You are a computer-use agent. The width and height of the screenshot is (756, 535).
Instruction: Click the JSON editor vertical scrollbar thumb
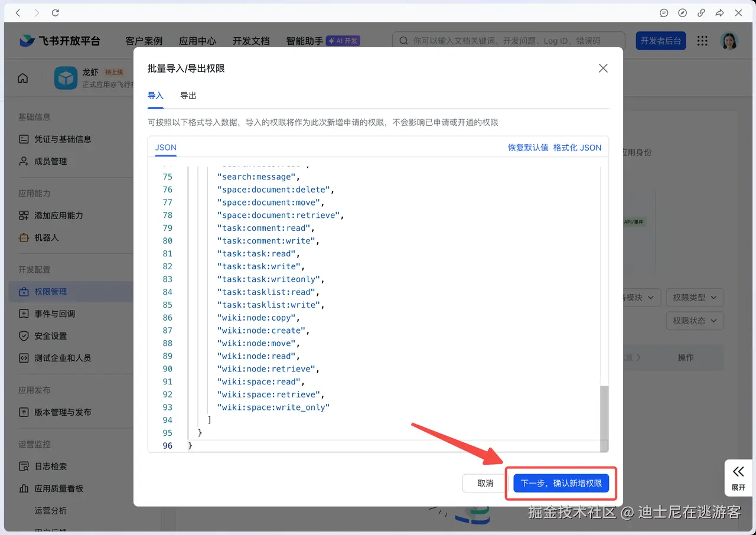pyautogui.click(x=604, y=419)
